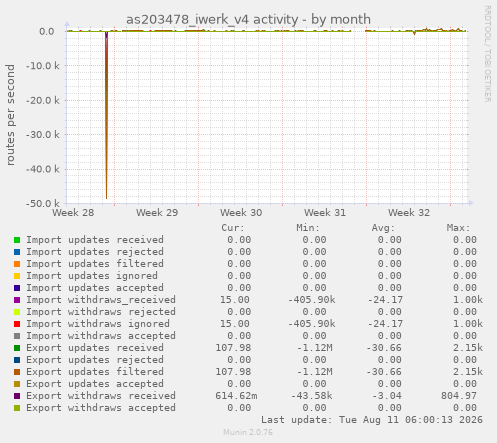
Task: Click the 'Export updates received' legend label
Action: (x=95, y=348)
